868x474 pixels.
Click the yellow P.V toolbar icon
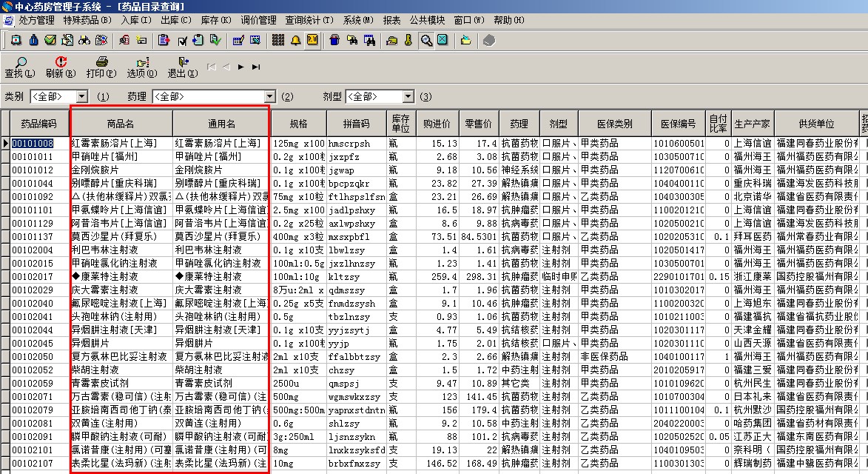tap(312, 41)
